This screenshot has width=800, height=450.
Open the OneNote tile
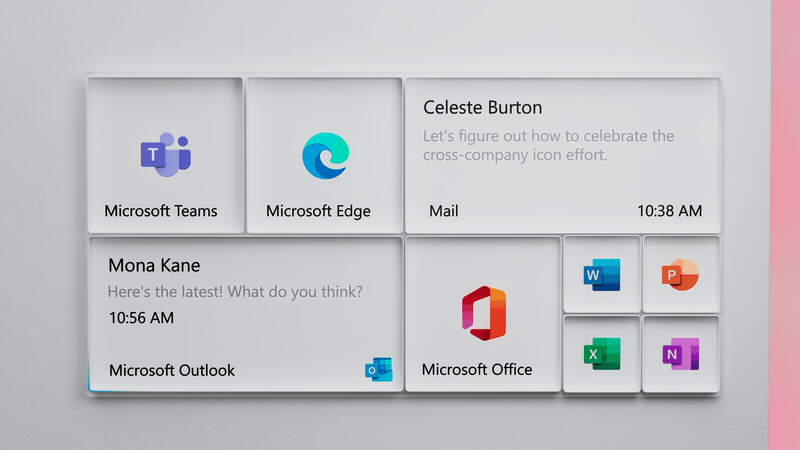pyautogui.click(x=681, y=354)
